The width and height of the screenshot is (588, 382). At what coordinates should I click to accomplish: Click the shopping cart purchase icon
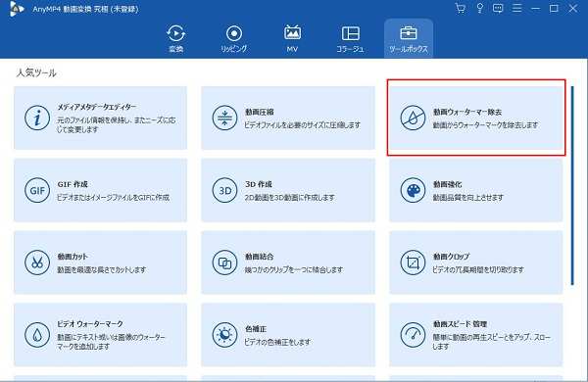(x=461, y=8)
